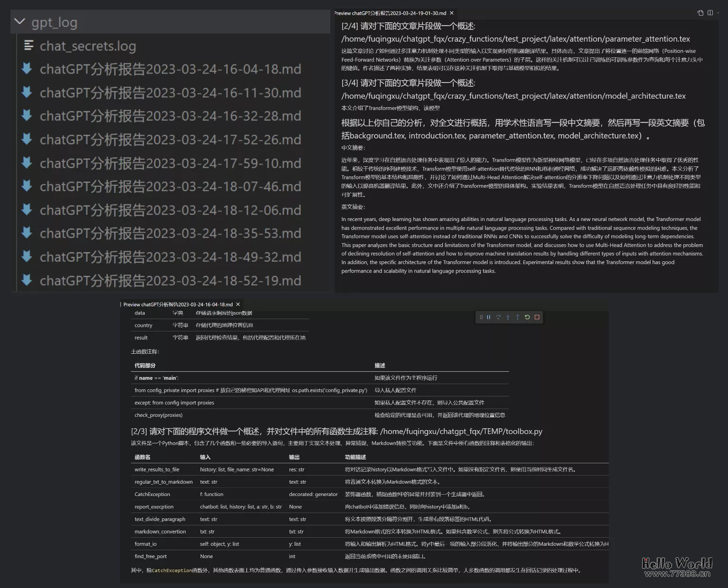Click the markdown_convertion table cell
This screenshot has height=588, width=728.
tap(160, 532)
